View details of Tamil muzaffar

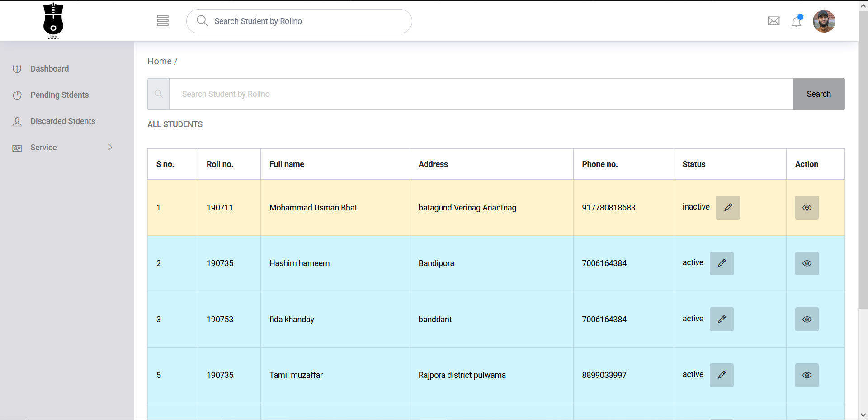click(807, 375)
